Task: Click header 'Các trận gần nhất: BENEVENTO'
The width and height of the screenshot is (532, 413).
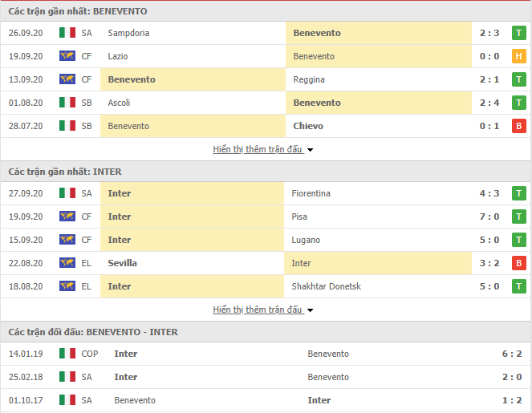Action: [78, 11]
